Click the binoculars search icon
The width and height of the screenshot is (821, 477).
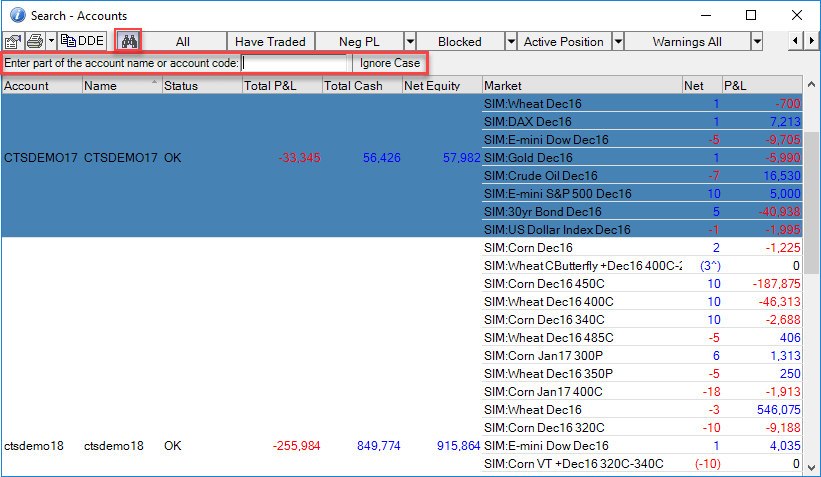(128, 41)
